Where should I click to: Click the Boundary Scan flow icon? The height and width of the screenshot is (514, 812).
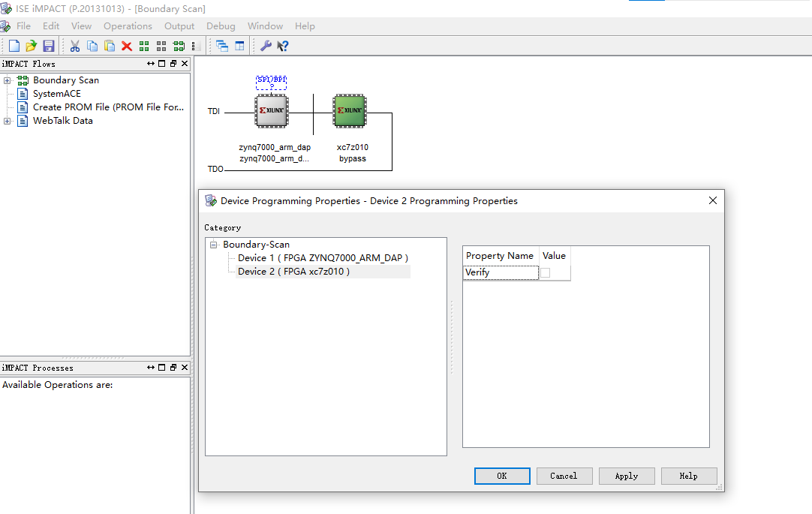pos(23,80)
